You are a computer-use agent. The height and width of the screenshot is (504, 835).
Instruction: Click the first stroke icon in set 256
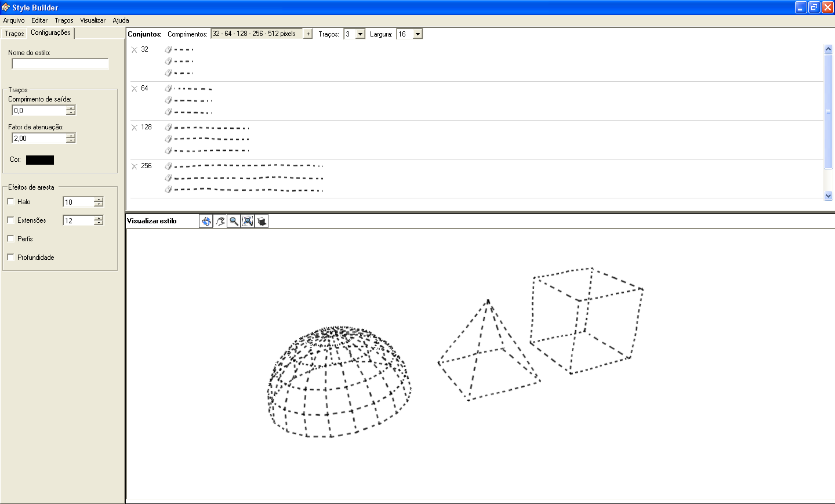coord(168,166)
